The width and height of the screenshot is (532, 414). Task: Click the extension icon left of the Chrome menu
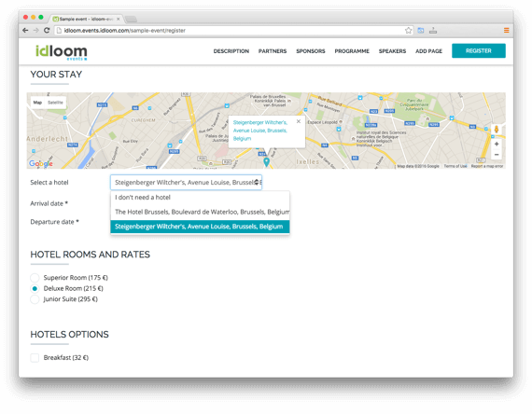[x=433, y=30]
